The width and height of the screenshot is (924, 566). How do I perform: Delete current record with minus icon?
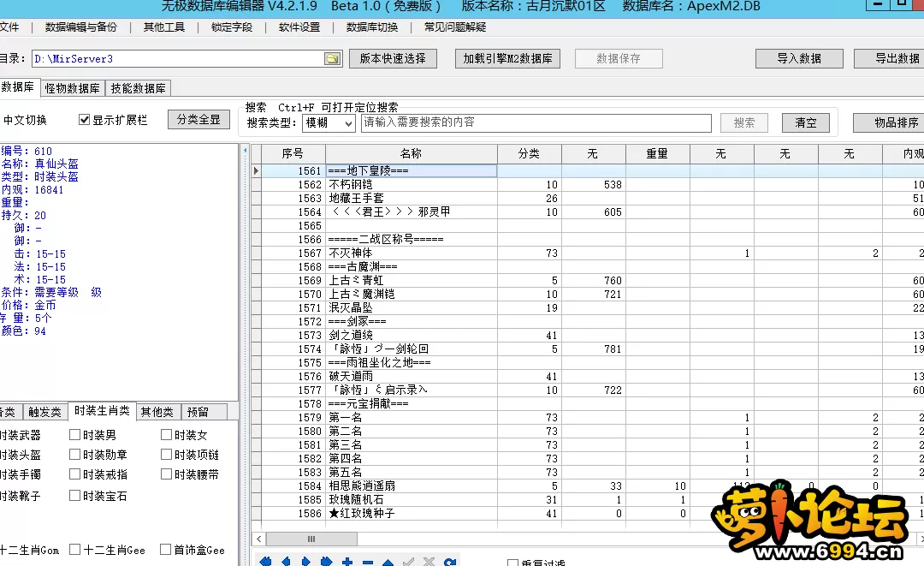click(x=368, y=563)
